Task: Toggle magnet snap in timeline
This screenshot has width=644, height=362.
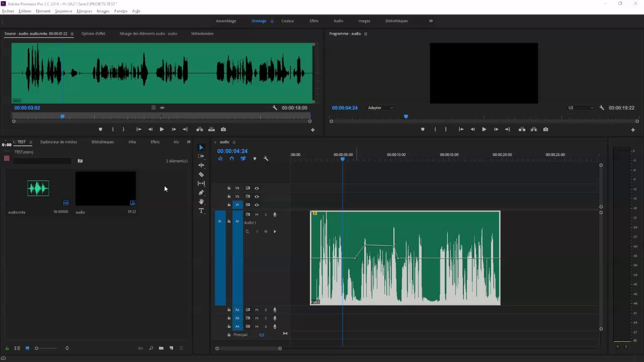Action: tap(231, 159)
